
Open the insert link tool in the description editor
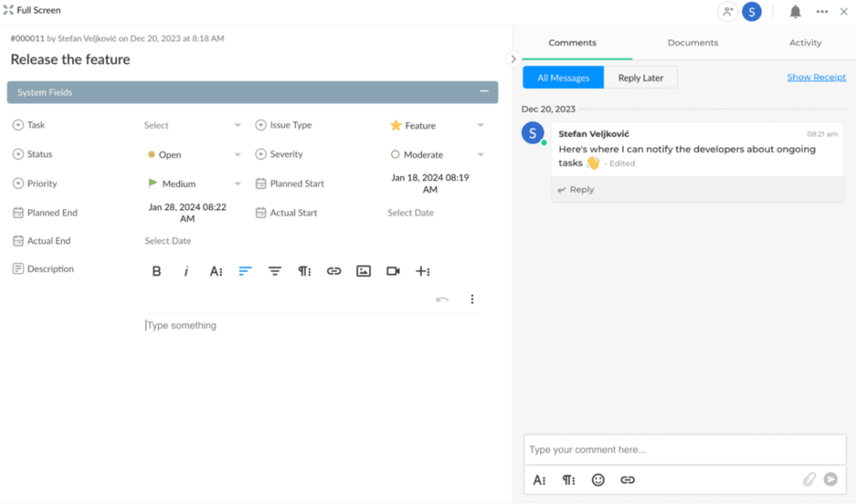tap(334, 271)
